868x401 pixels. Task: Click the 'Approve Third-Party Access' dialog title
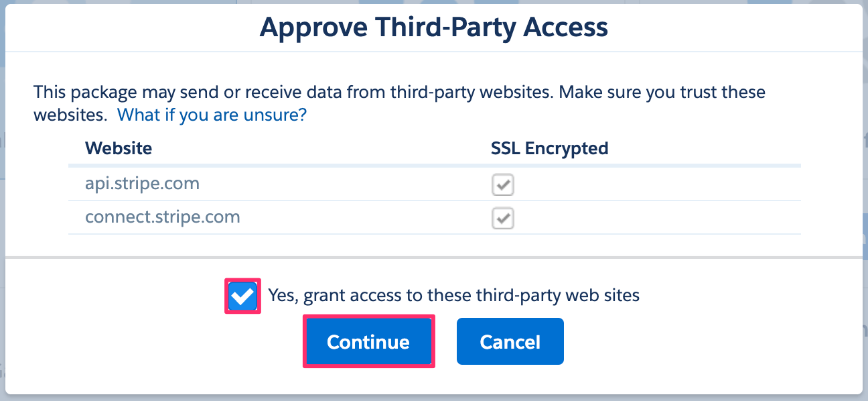tap(434, 27)
